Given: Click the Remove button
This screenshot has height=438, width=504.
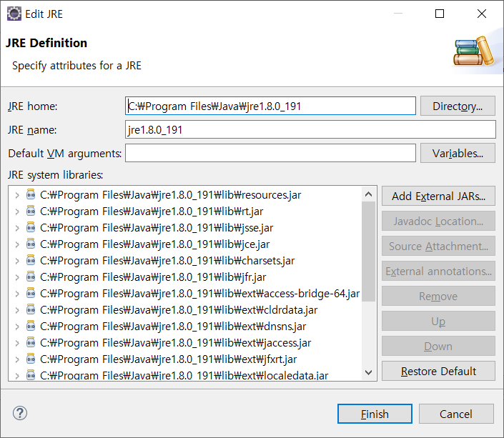Looking at the screenshot, I should point(438,296).
